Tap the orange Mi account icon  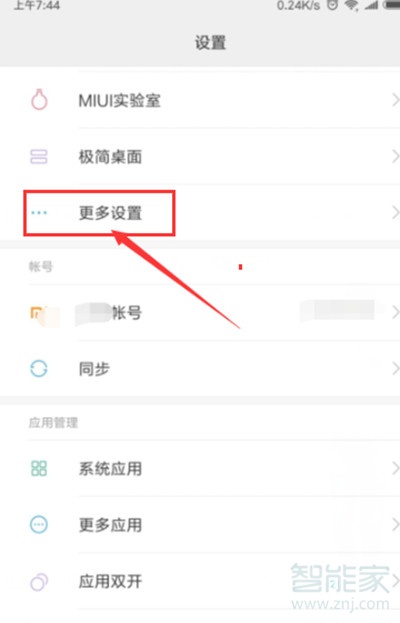pos(39,314)
